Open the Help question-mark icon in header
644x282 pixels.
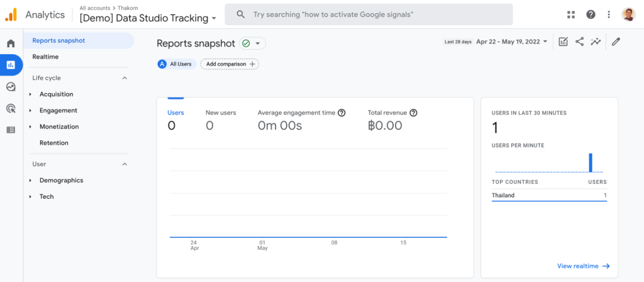(591, 15)
